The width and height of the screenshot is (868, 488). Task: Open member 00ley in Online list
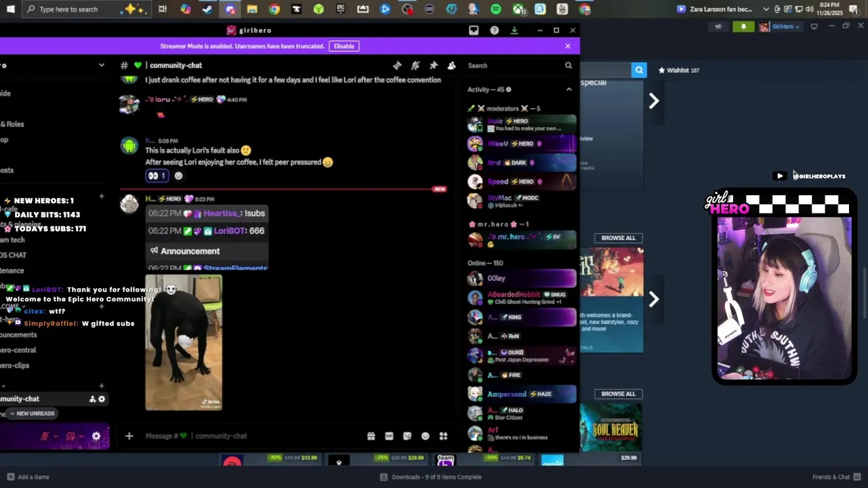pyautogui.click(x=521, y=278)
